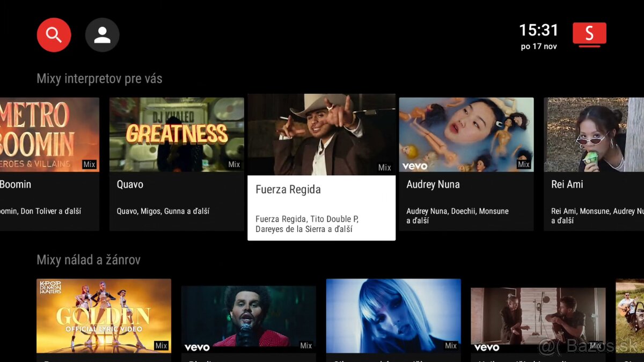Select the Rei Ami title text

coord(567,184)
